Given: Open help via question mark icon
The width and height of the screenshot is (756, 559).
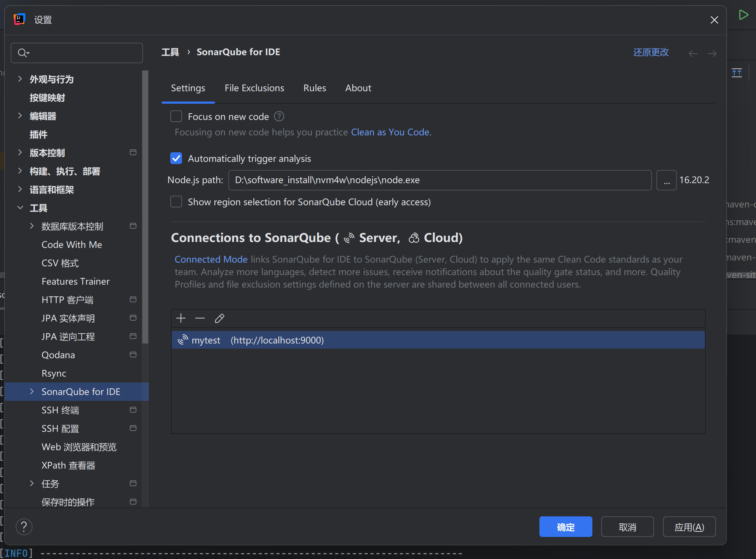Looking at the screenshot, I should 24,527.
